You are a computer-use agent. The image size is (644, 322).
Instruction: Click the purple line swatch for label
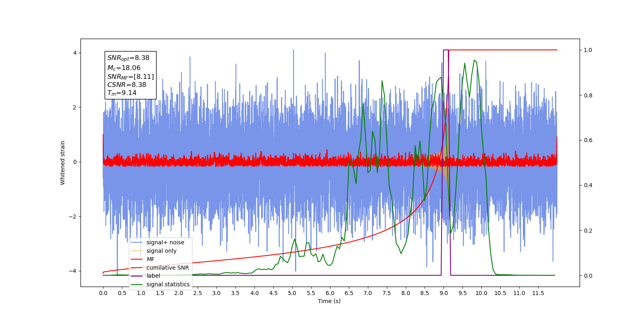tap(137, 276)
